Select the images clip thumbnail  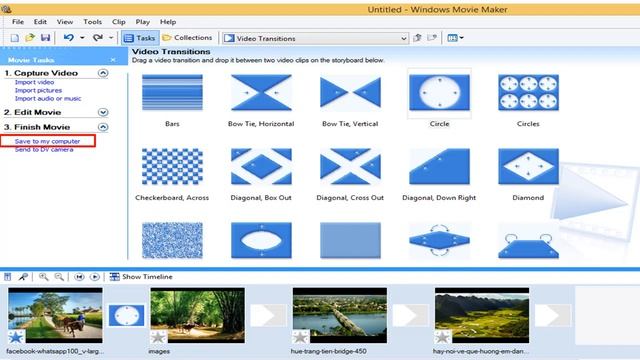pyautogui.click(x=198, y=315)
